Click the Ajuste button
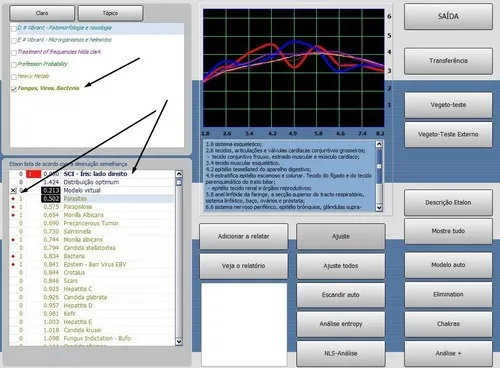The height and width of the screenshot is (368, 500). (341, 236)
